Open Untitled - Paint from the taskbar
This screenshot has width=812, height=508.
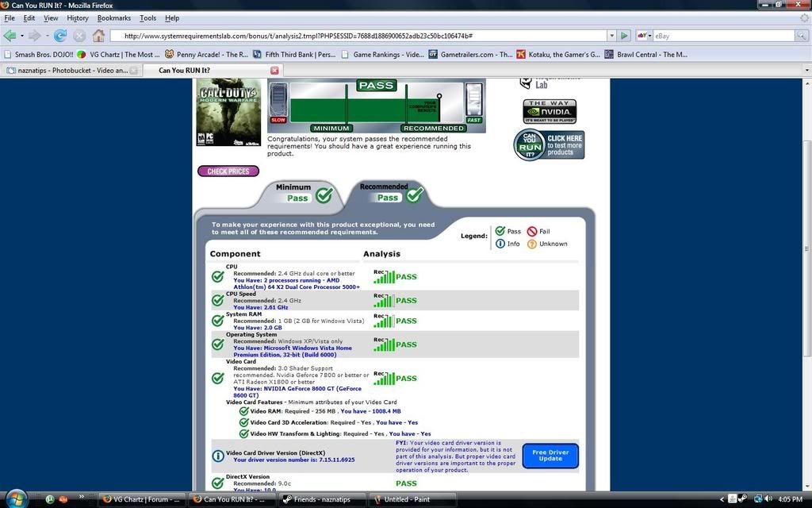[406, 499]
